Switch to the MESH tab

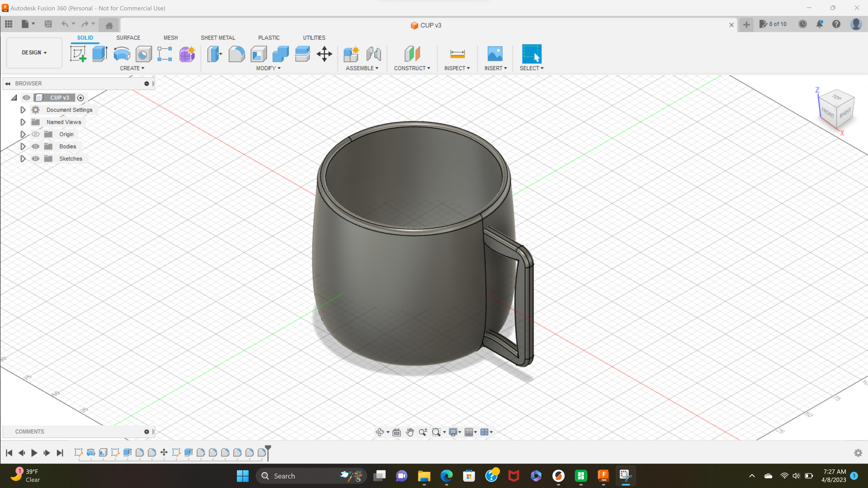(x=170, y=38)
